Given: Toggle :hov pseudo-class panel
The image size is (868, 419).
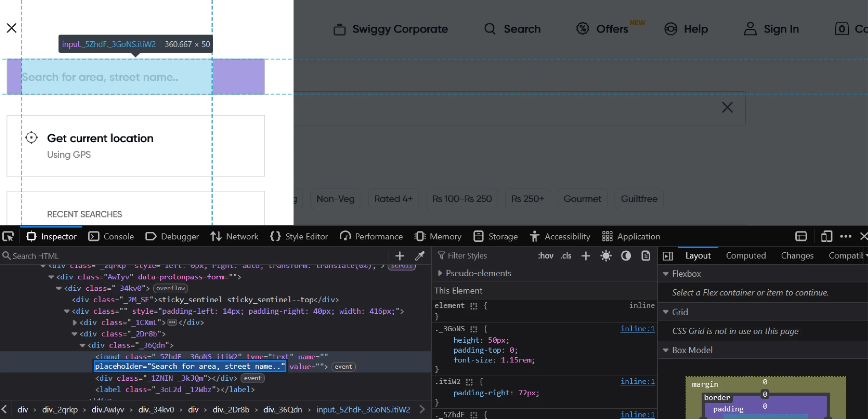Looking at the screenshot, I should [546, 255].
